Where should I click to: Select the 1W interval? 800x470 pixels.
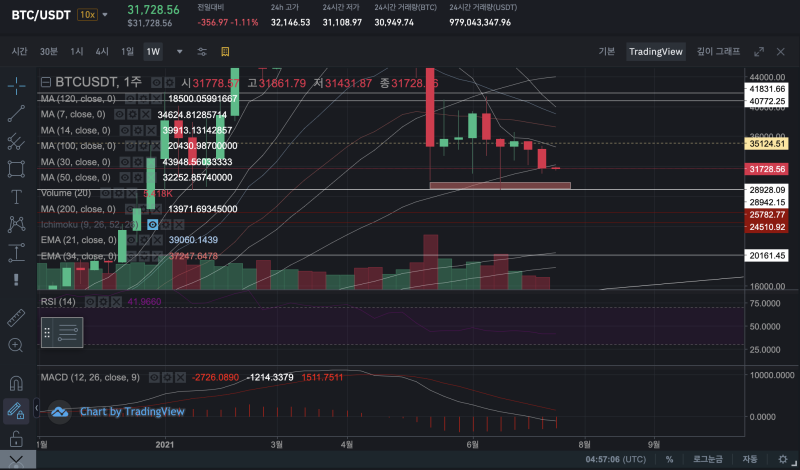[153, 52]
